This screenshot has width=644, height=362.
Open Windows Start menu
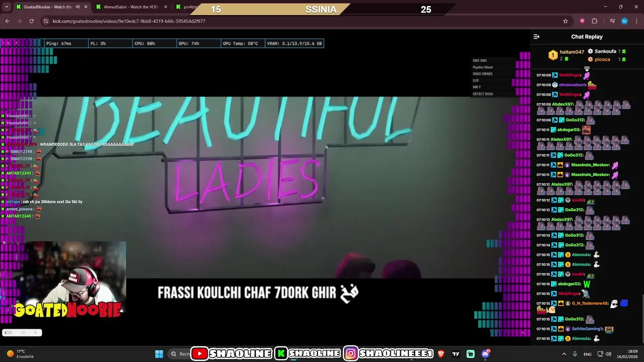(x=159, y=354)
